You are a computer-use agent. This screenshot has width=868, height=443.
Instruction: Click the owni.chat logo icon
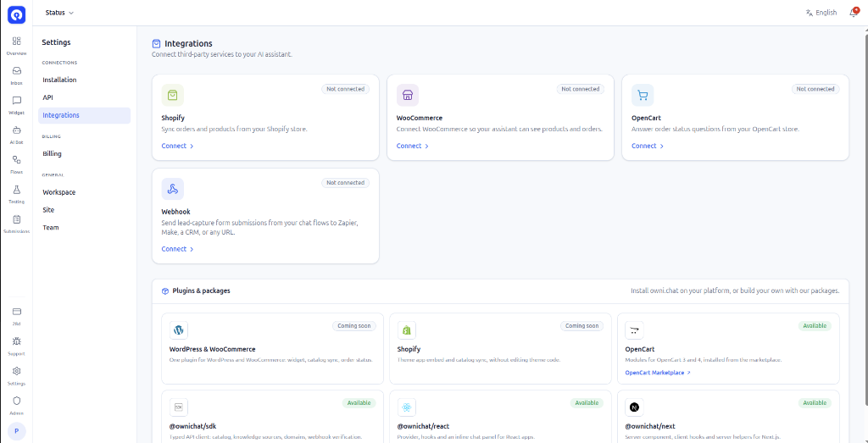17,15
